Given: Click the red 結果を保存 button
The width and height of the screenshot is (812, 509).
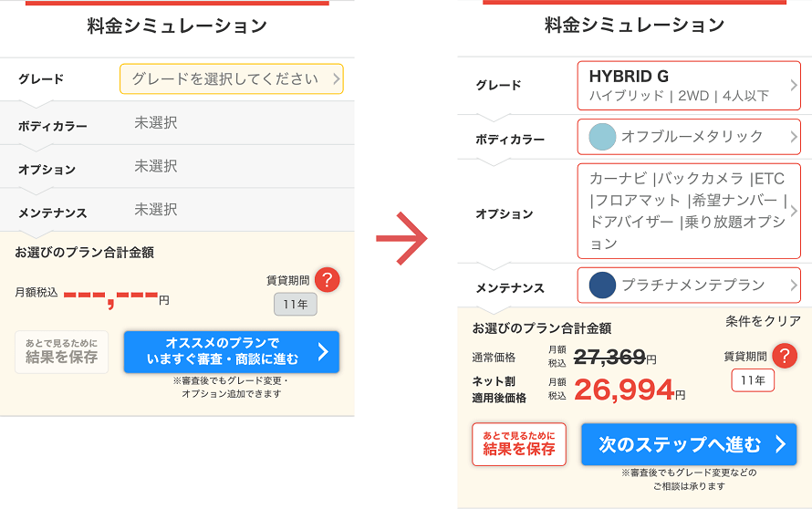Looking at the screenshot, I should [519, 444].
